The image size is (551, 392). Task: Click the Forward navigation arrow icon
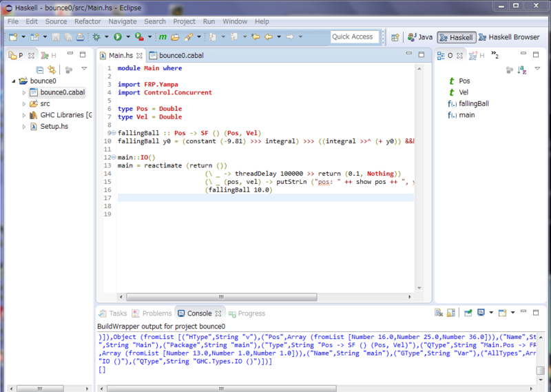pyautogui.click(x=290, y=37)
